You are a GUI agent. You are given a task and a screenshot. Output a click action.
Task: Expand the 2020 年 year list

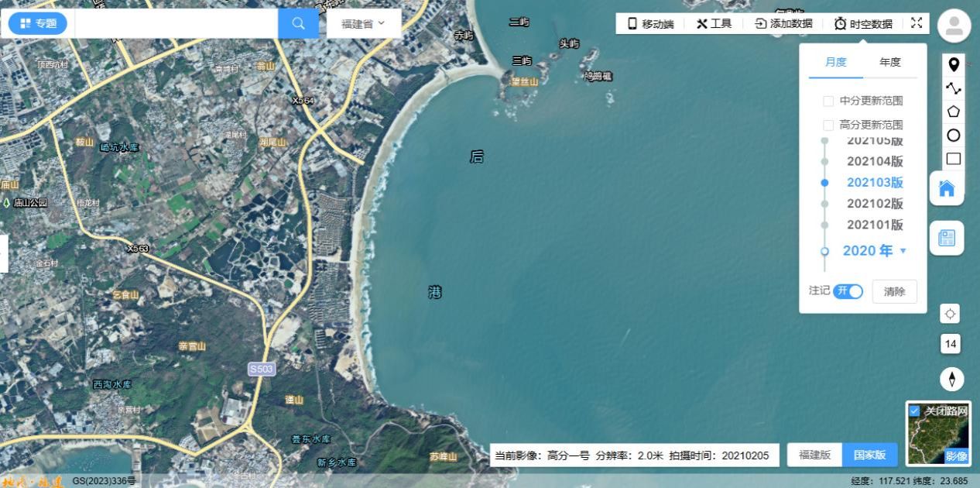click(874, 251)
